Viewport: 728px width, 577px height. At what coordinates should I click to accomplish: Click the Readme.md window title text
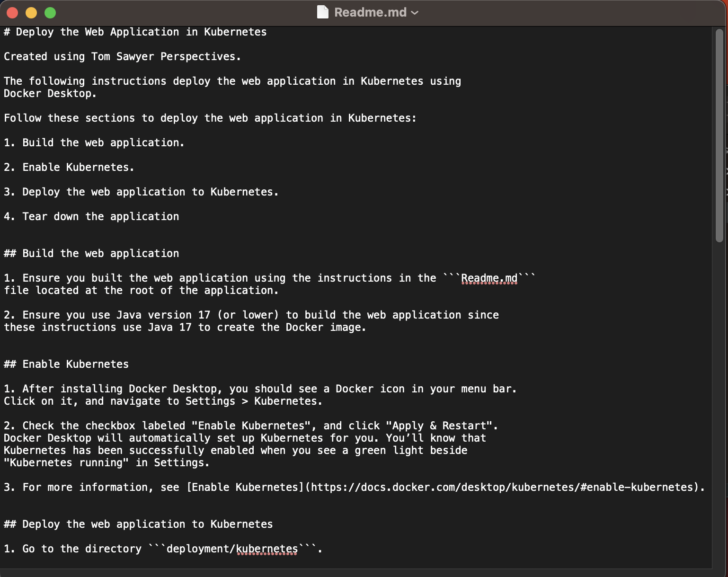point(370,12)
